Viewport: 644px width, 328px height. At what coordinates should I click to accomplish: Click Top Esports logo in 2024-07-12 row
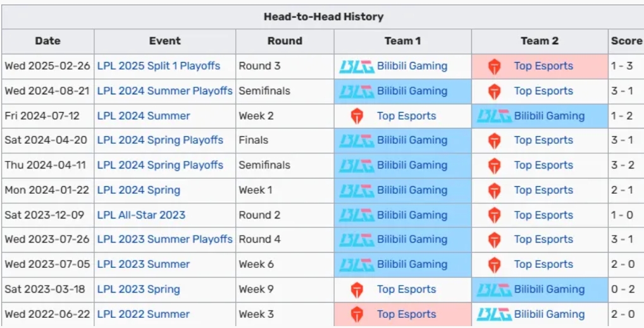pos(357,116)
